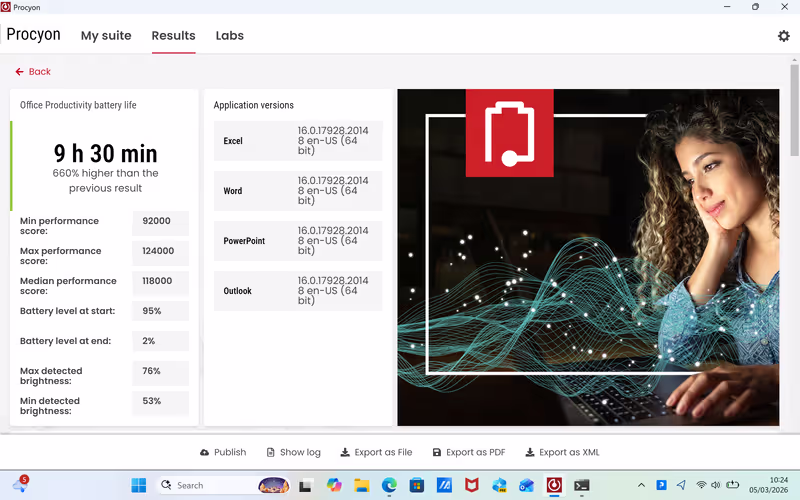Viewport: 800px width, 500px height.
Task: Export the result as File
Action: coord(376,452)
